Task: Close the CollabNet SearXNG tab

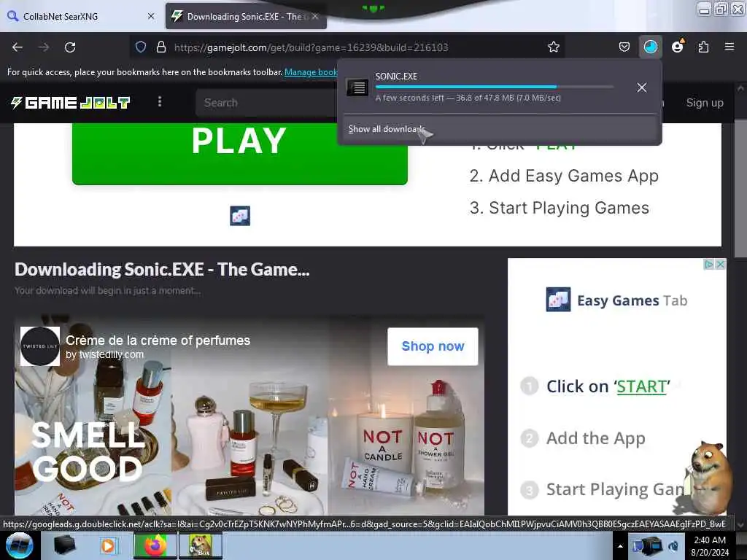Action: coord(151,16)
